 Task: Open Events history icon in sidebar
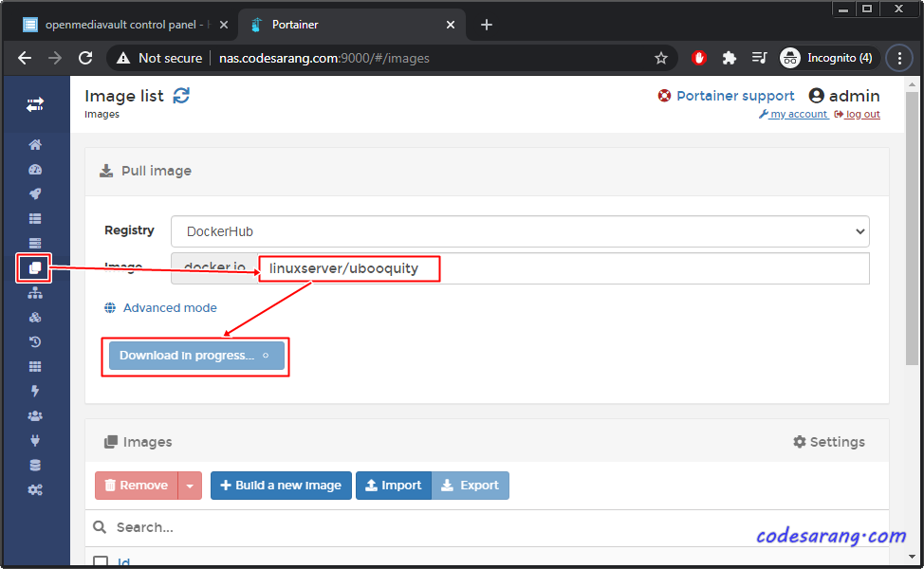35,341
